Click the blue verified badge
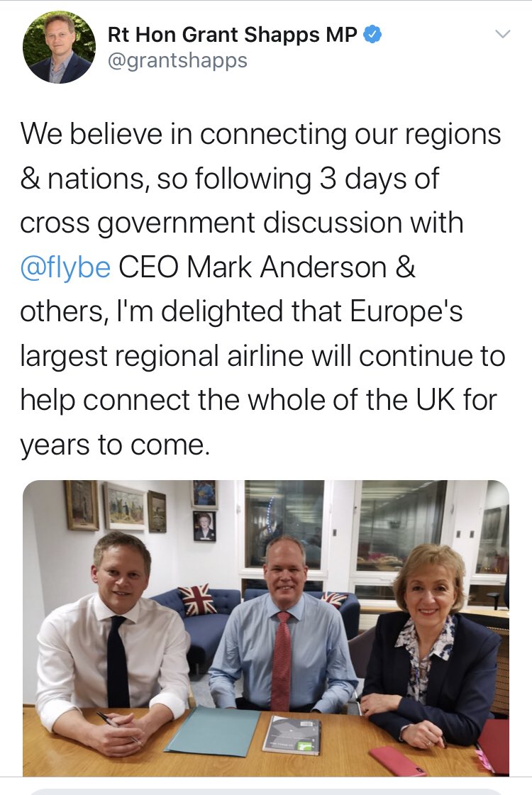Image resolution: width=532 pixels, height=795 pixels. [x=373, y=35]
